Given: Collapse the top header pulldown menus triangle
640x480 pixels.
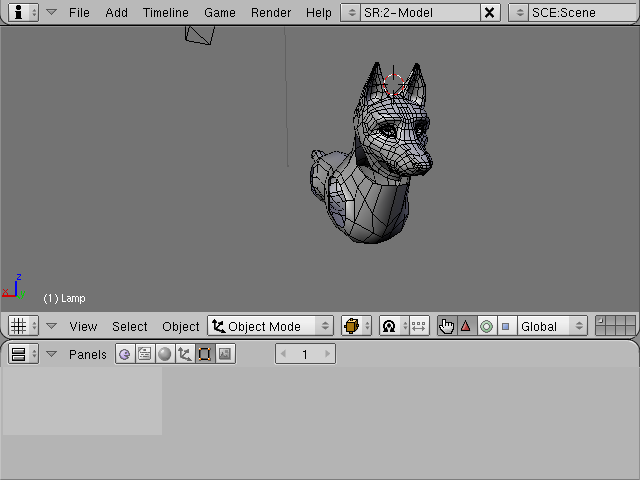Looking at the screenshot, I should click(x=51, y=12).
